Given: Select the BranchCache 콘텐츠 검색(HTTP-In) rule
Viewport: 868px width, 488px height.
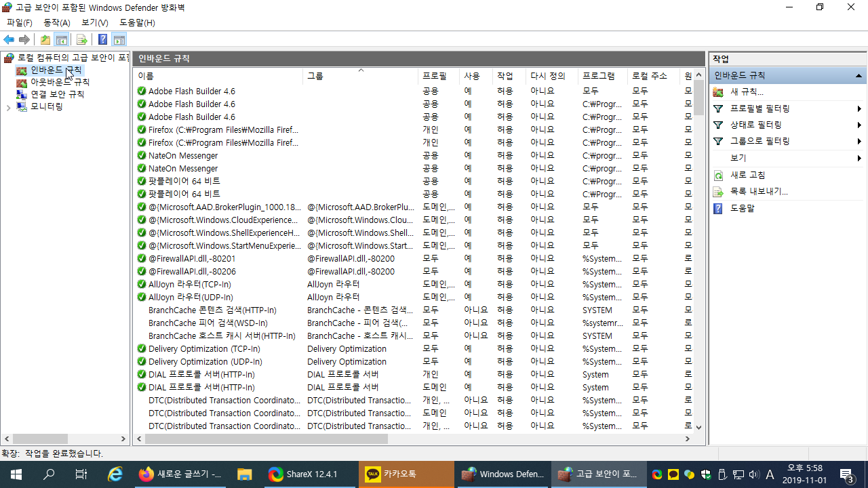Looking at the screenshot, I should (212, 310).
